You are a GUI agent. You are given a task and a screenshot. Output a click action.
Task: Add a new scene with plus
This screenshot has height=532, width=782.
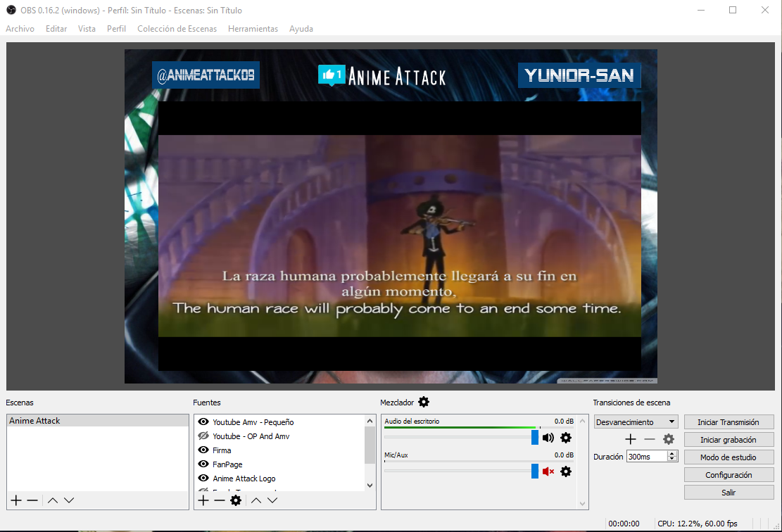pyautogui.click(x=16, y=500)
